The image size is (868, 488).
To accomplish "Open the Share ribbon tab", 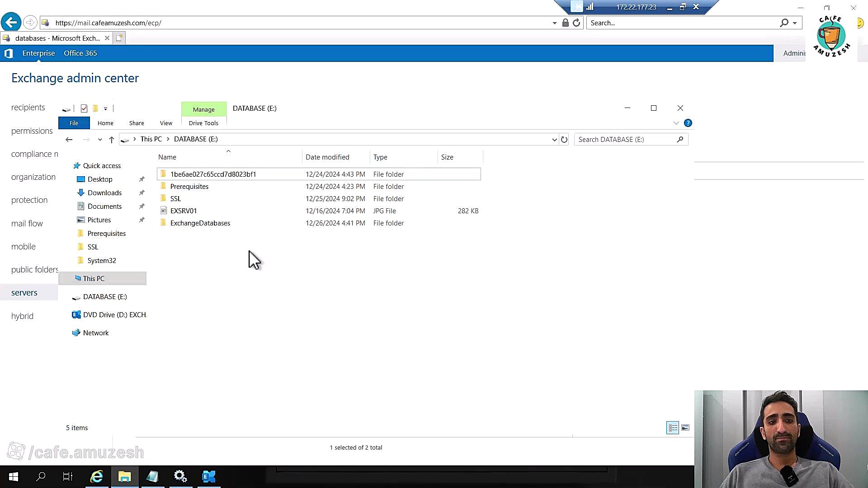I will (137, 123).
